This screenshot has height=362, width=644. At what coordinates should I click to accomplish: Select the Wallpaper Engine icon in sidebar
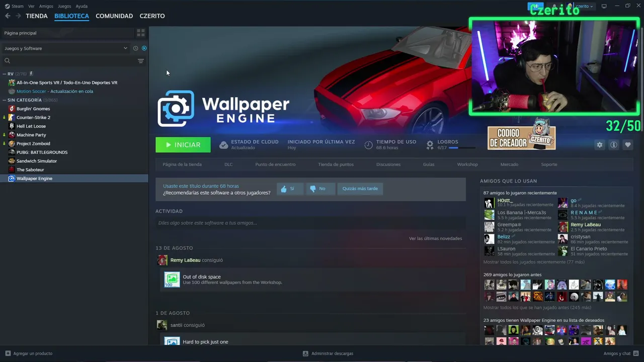(x=12, y=178)
